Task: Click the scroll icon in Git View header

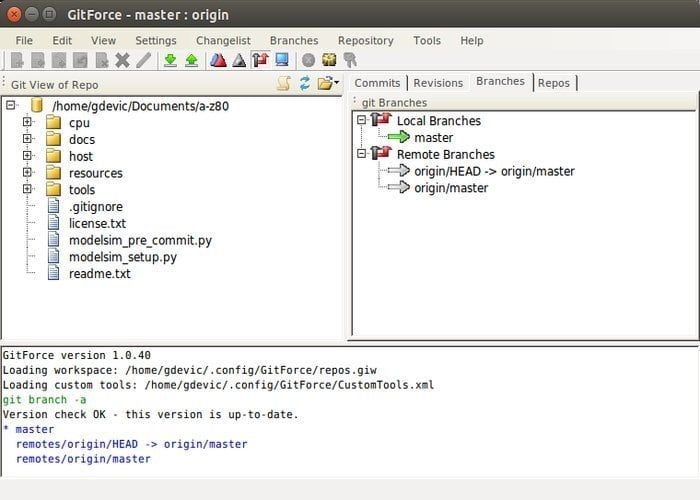Action: [x=284, y=83]
